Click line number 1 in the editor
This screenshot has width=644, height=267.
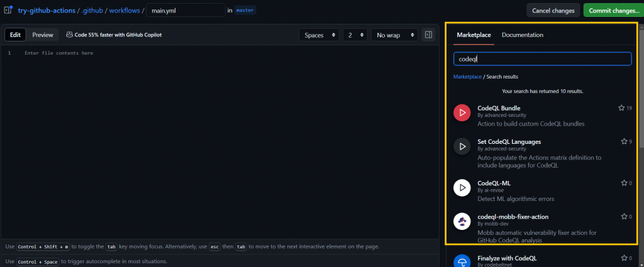coord(9,53)
